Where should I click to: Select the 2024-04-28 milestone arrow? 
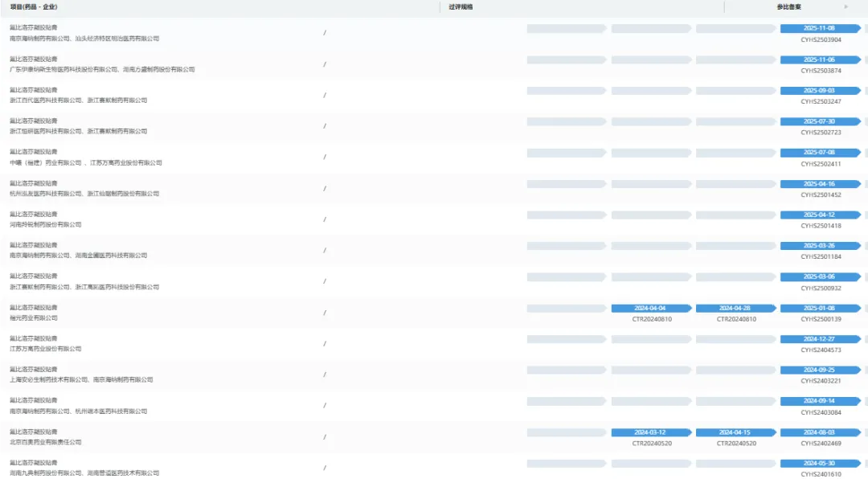point(734,308)
